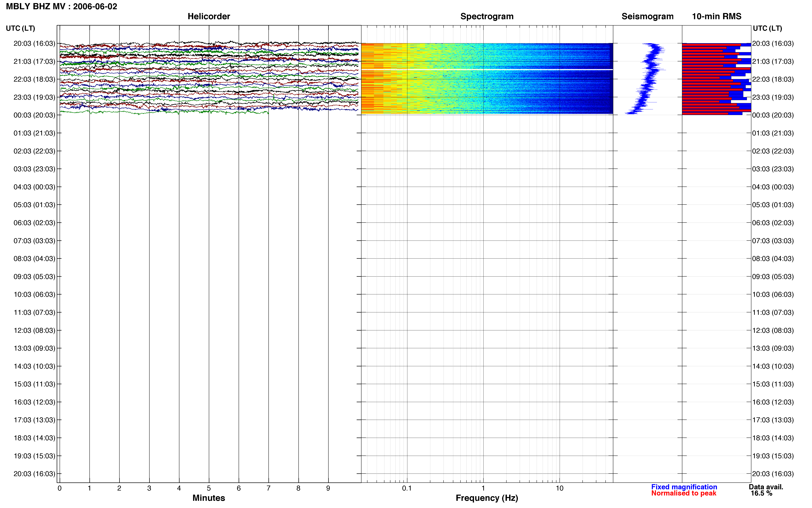Click the left '08:03 (04:03)' time label
The height and width of the screenshot is (508, 812).
point(34,259)
